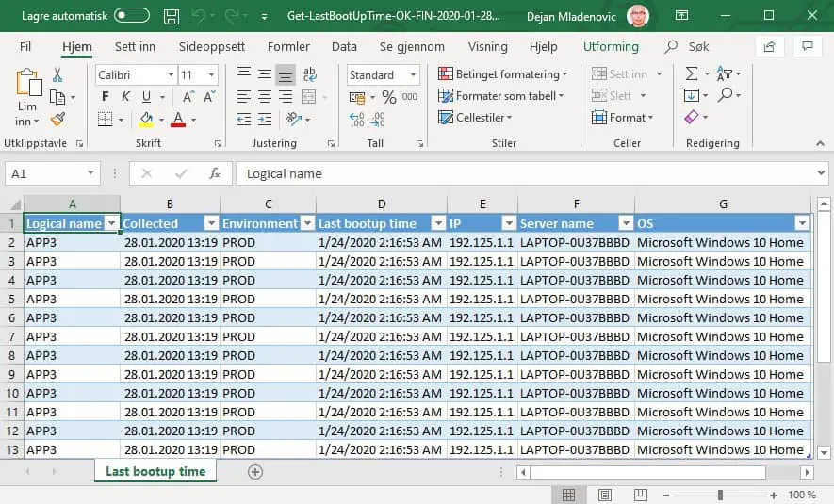
Task: Switch to the Formler tab
Action: (288, 47)
